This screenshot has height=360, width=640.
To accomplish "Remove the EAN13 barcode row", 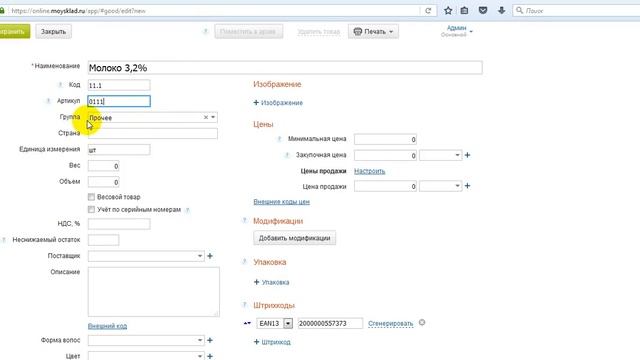I will coord(422,322).
